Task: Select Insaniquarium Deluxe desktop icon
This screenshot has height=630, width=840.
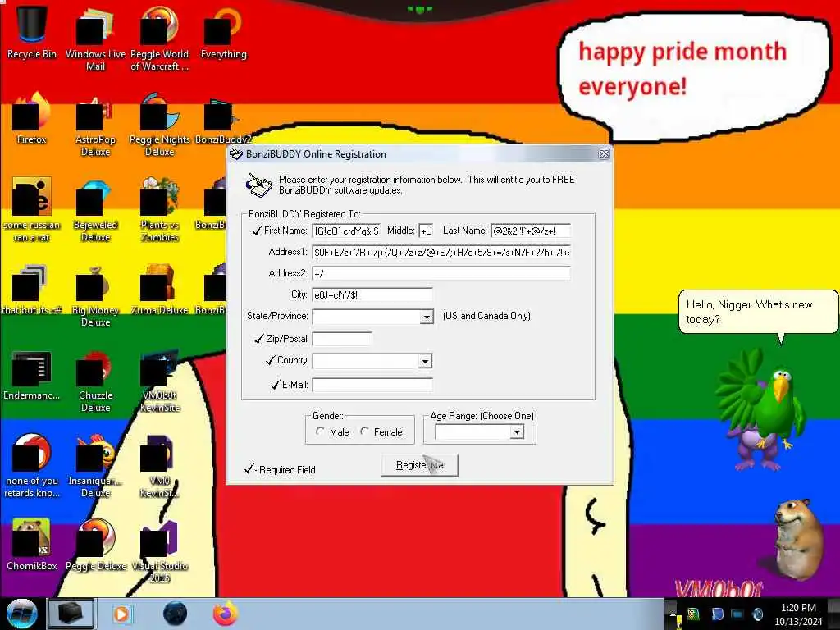Action: [x=95, y=465]
